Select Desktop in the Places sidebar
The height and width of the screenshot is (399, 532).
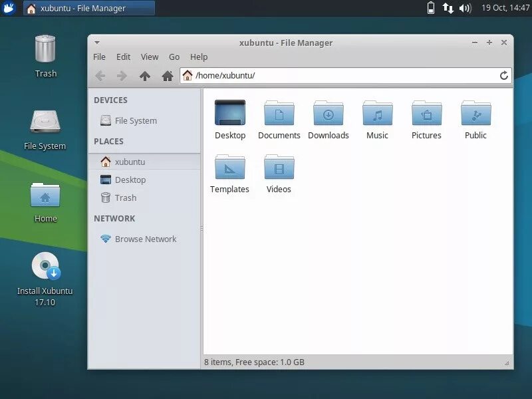click(144, 180)
